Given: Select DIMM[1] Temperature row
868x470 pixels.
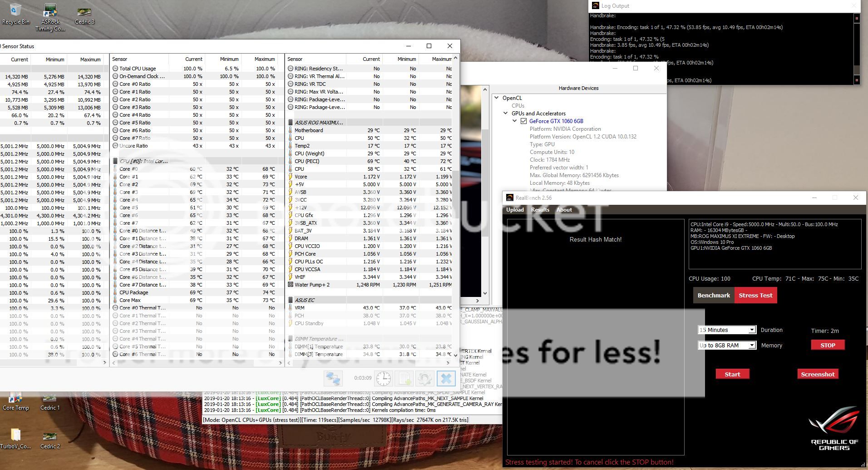Looking at the screenshot, I should pyautogui.click(x=370, y=346).
